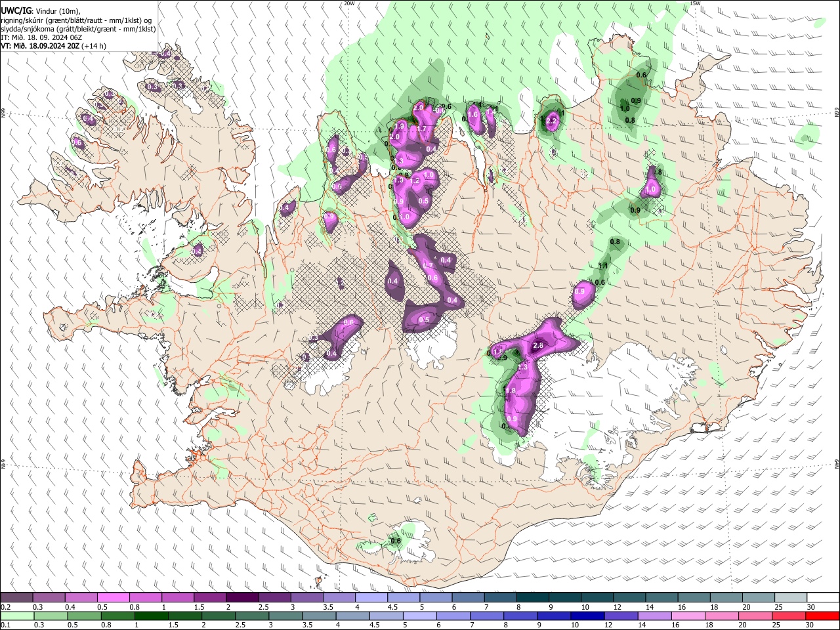Click the white 30 swatch in top legend row
The height and width of the screenshot is (630, 840).
(x=822, y=598)
